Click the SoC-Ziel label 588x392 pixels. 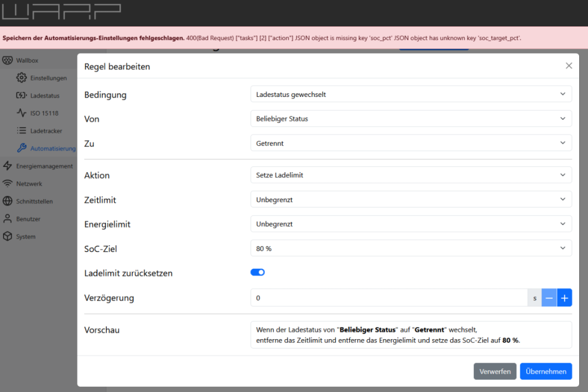tap(101, 249)
